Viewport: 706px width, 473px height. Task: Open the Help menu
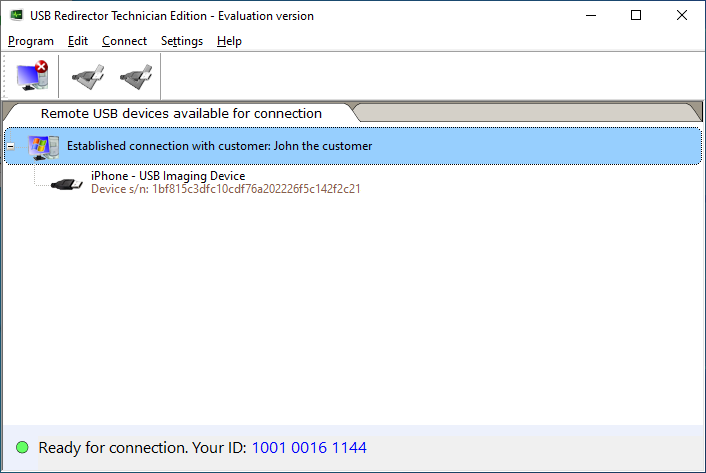(x=229, y=41)
